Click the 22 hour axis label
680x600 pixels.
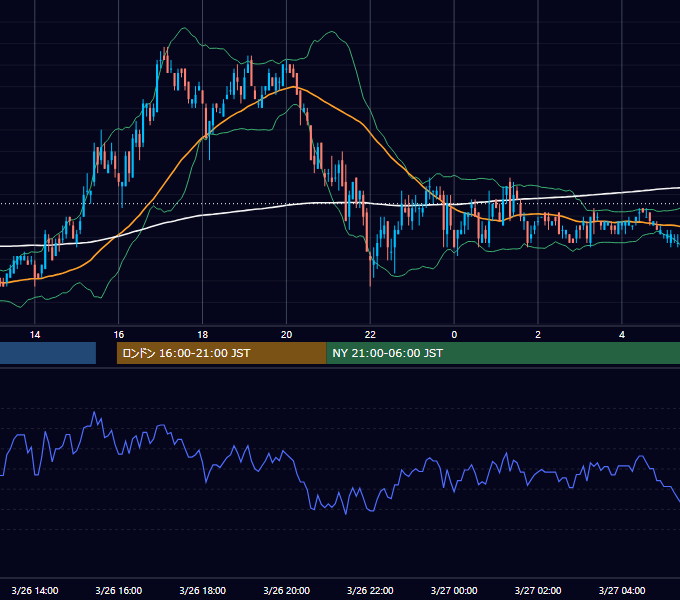pos(370,335)
